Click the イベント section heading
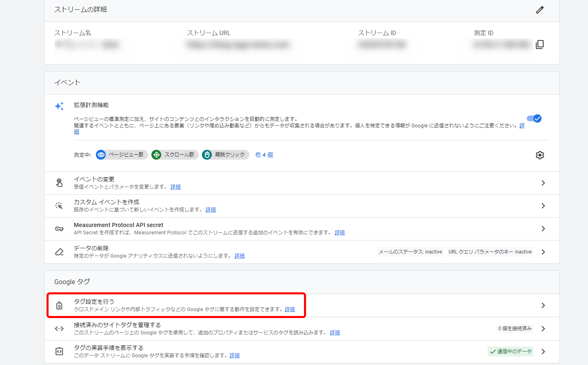 click(67, 83)
